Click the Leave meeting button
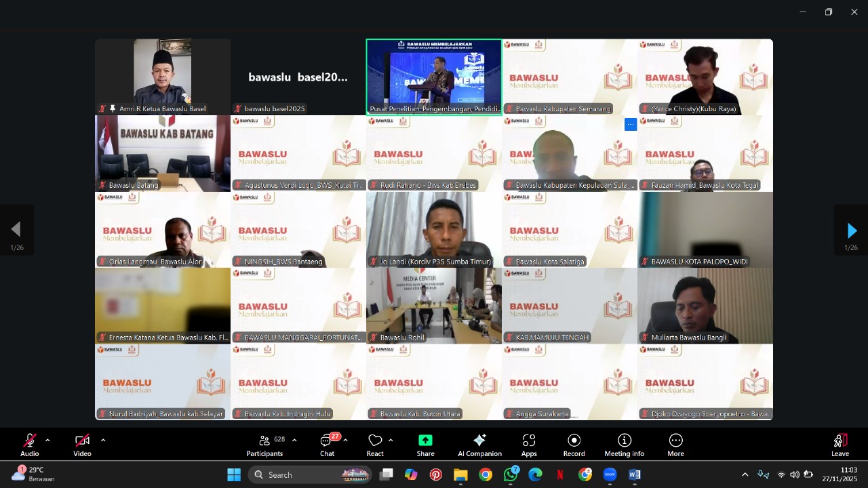This screenshot has width=868, height=488. point(840,445)
